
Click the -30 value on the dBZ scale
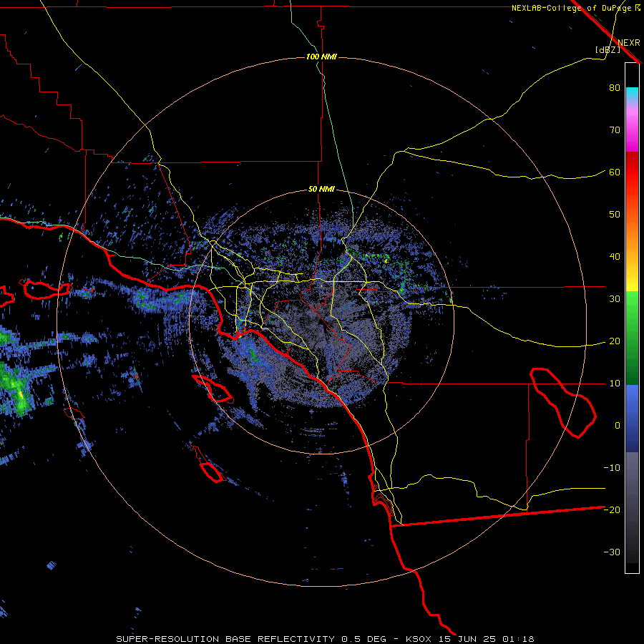(x=612, y=552)
